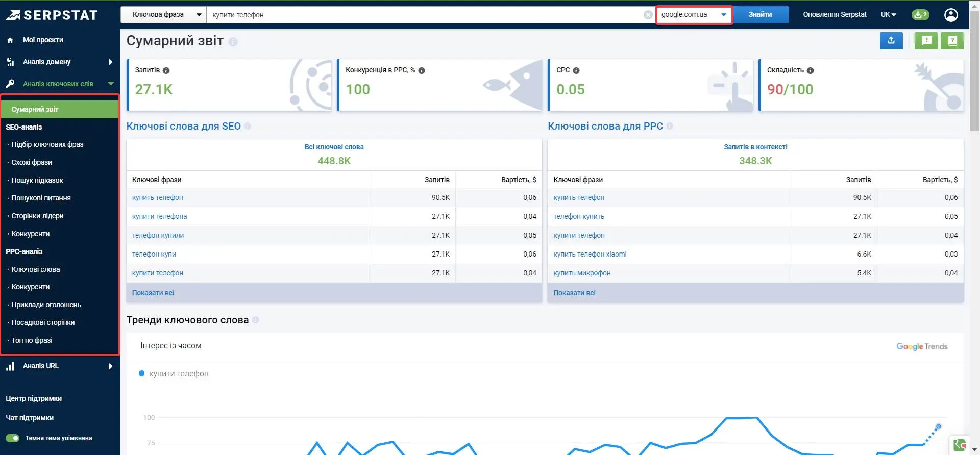980x455 pixels.
Task: Open the UK language dropdown
Action: point(889,15)
